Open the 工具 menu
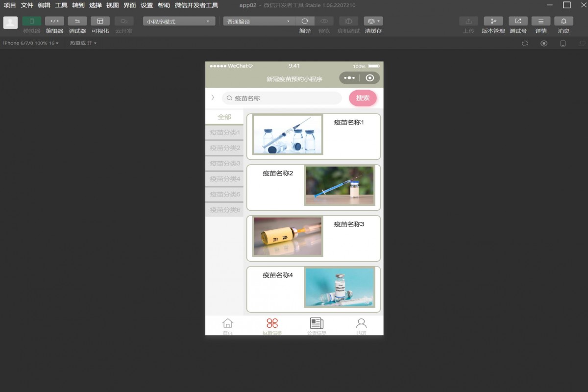 click(61, 5)
